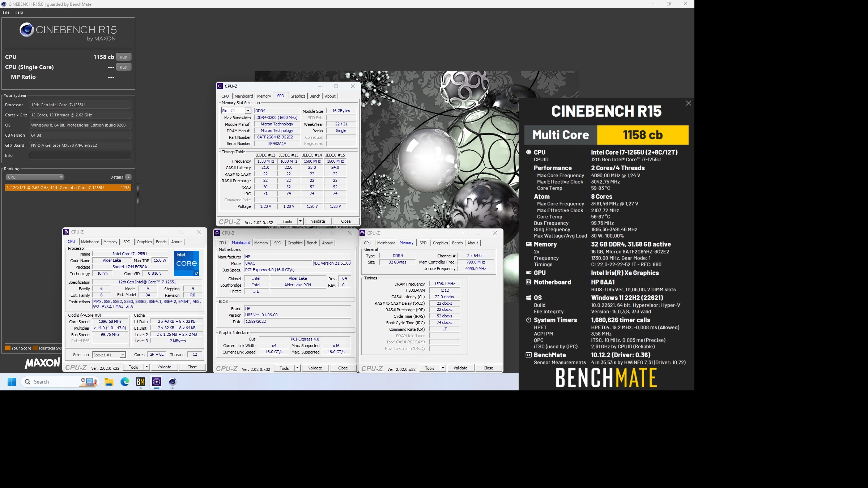
Task: Switch to Memory tab in SPD window
Action: click(x=264, y=96)
